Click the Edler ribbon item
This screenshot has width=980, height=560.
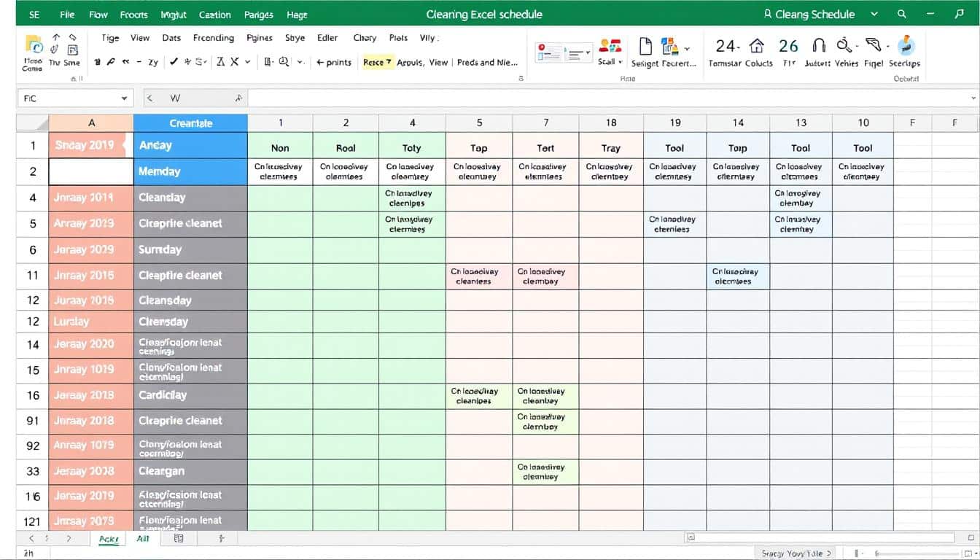(327, 38)
